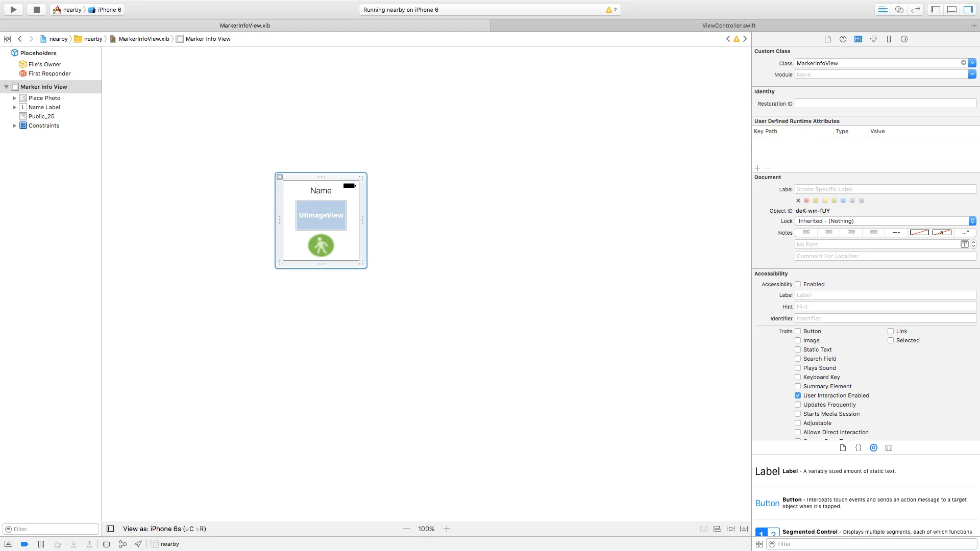The width and height of the screenshot is (980, 551).
Task: Expand the Place Photo tree item
Action: point(14,98)
